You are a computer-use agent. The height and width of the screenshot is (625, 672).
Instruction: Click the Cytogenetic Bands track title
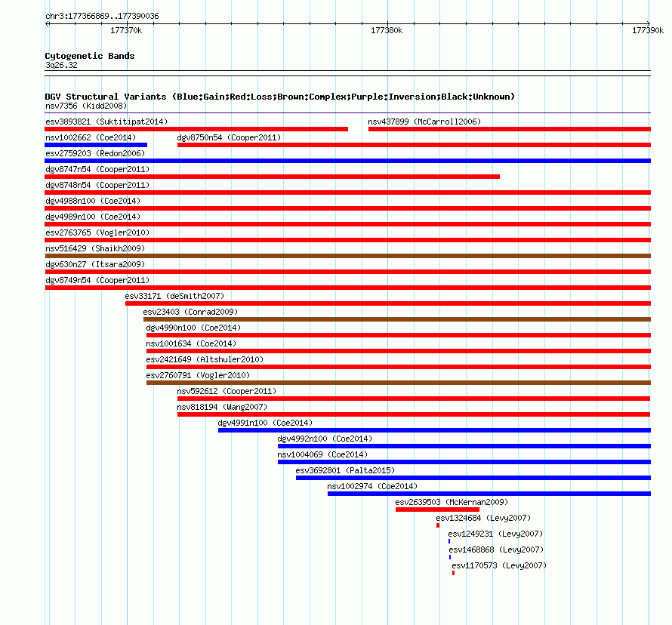click(90, 56)
